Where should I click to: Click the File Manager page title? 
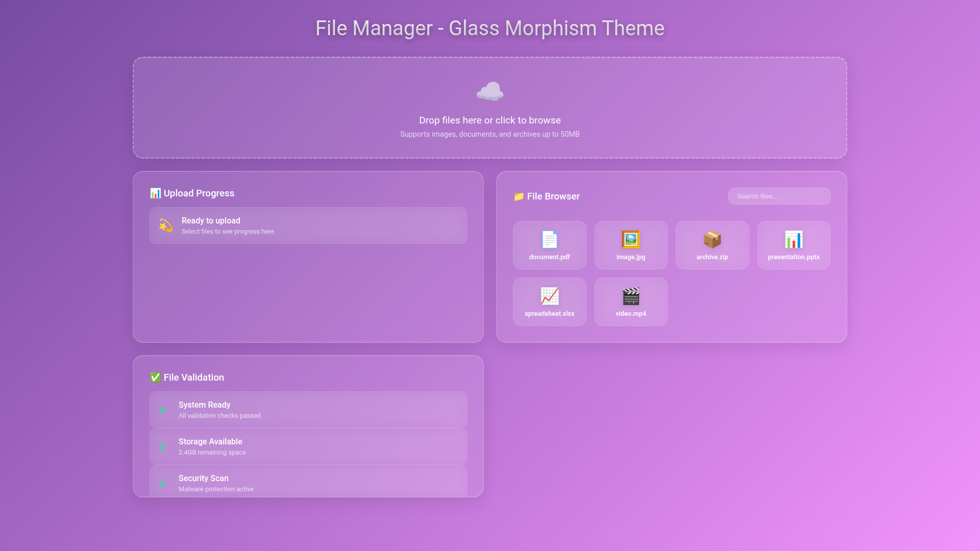click(x=489, y=28)
